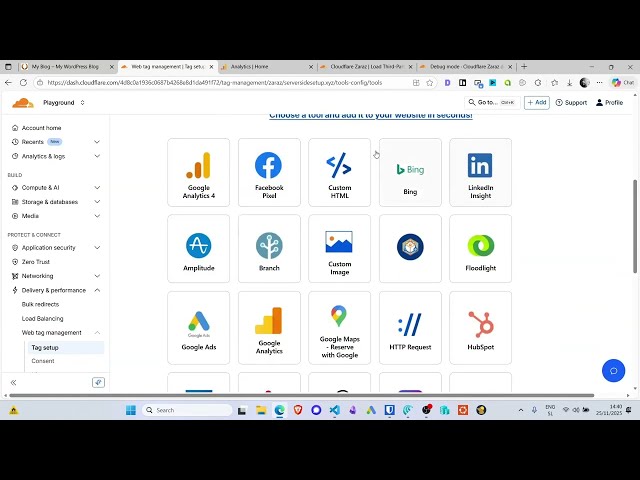This screenshot has width=640, height=480.
Task: Click the choose a tool heading link
Action: (x=371, y=116)
